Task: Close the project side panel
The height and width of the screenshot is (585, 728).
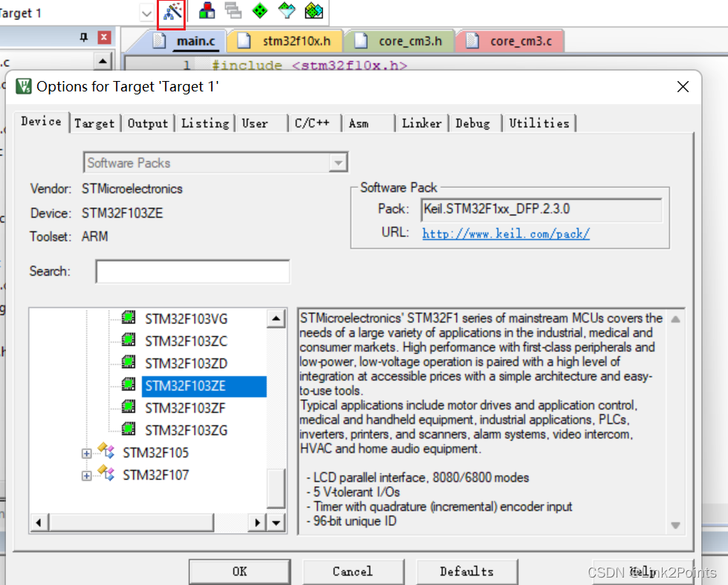Action: (104, 37)
